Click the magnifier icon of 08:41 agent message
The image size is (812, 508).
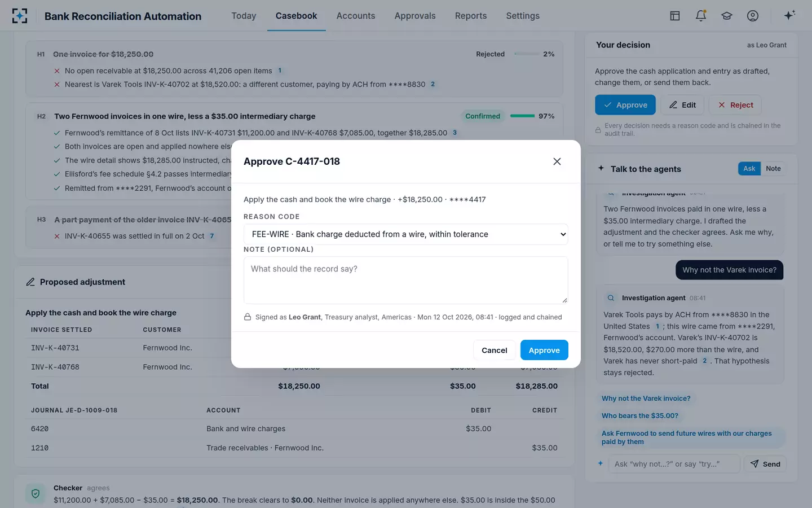(x=611, y=298)
